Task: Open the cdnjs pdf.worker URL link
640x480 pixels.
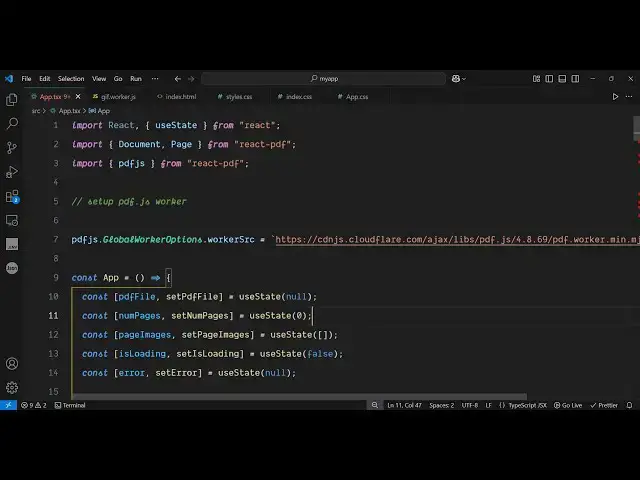Action: 457,240
